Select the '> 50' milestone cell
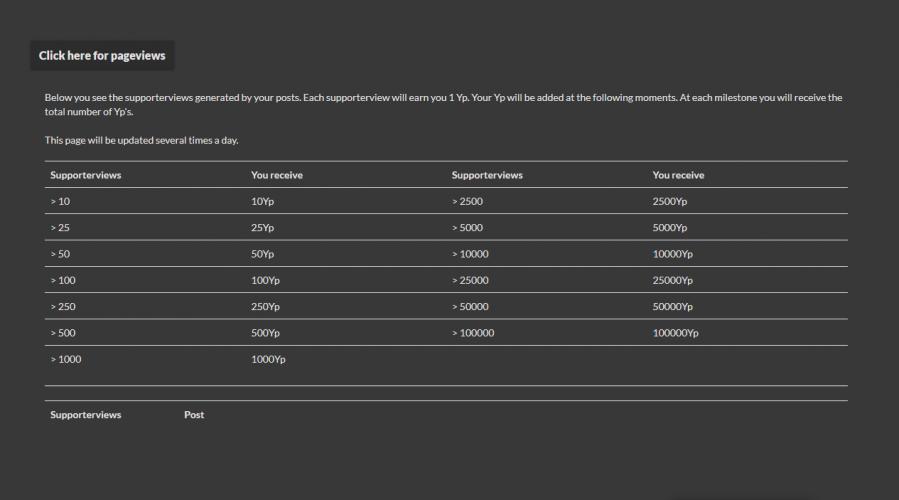The height and width of the screenshot is (500, 899). (60, 254)
